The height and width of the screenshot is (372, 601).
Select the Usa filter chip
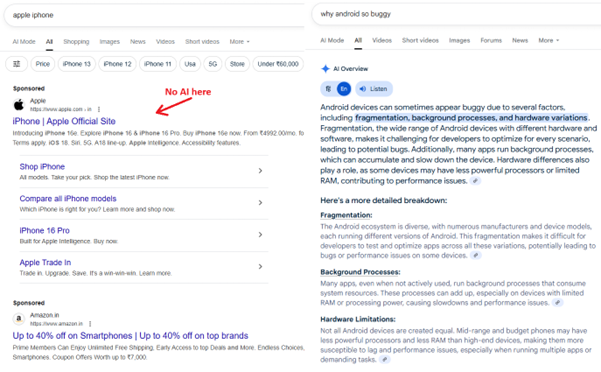pyautogui.click(x=190, y=64)
